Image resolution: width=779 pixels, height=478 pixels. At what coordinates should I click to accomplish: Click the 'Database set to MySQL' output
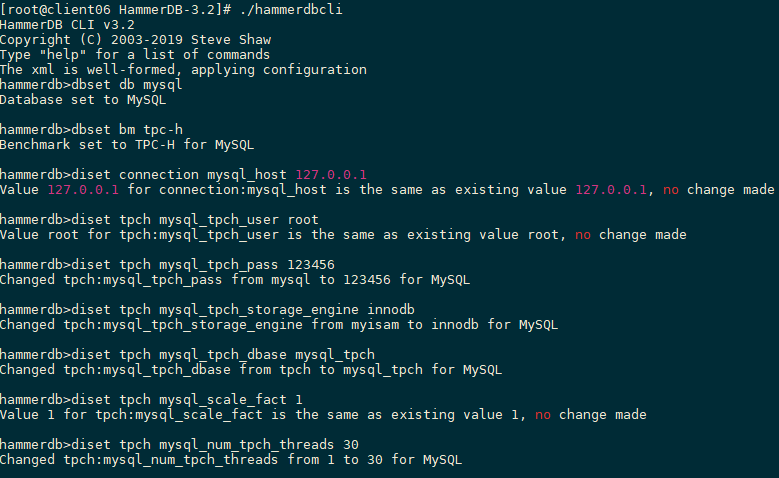[83, 100]
